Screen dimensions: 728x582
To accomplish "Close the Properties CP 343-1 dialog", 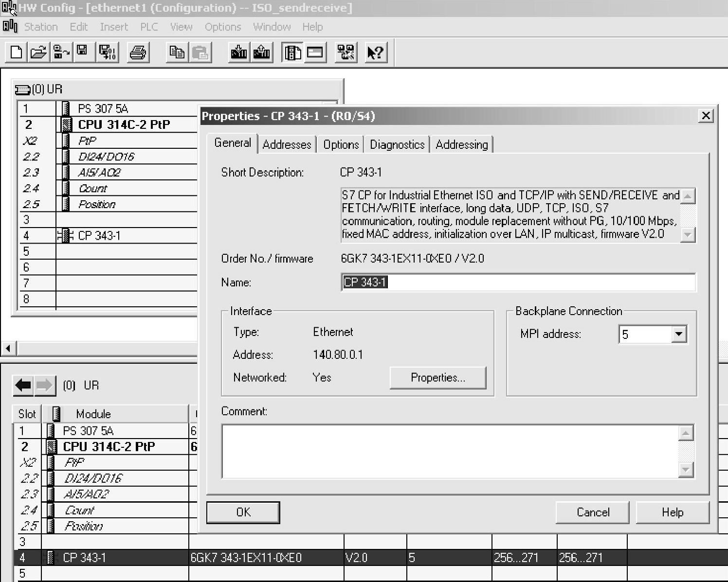I will [706, 116].
